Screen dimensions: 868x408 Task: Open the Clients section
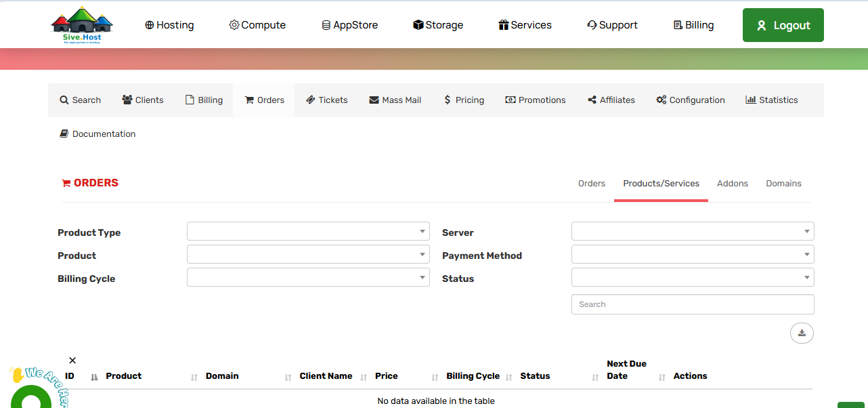tap(143, 100)
